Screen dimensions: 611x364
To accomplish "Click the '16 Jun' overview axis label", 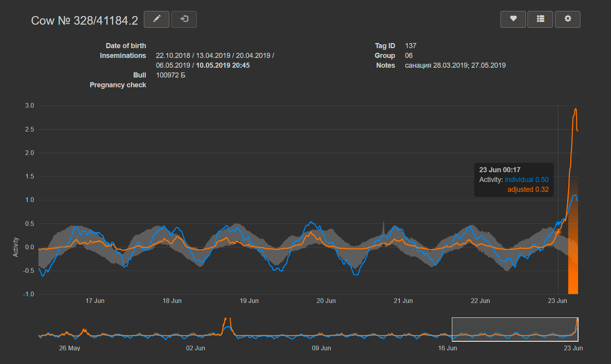I will click(x=448, y=348).
